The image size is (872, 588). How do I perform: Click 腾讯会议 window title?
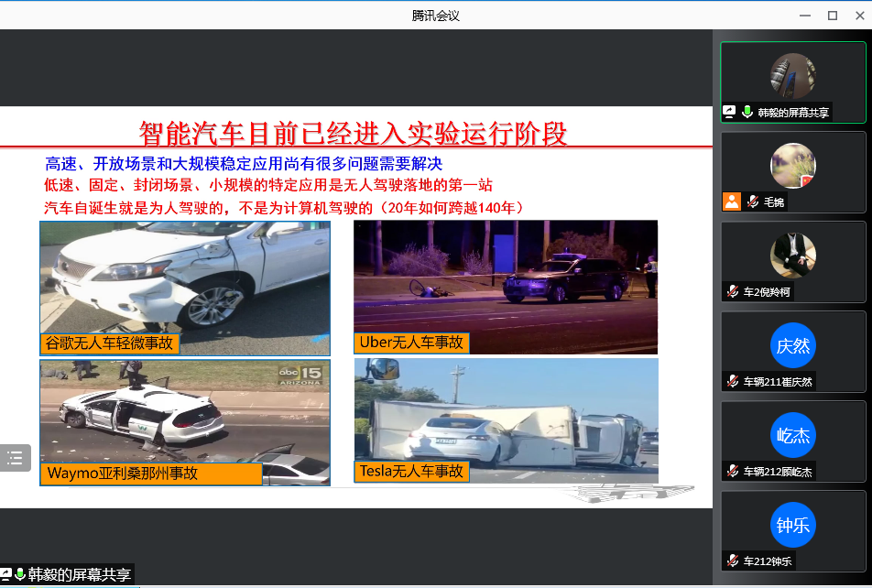coord(435,16)
